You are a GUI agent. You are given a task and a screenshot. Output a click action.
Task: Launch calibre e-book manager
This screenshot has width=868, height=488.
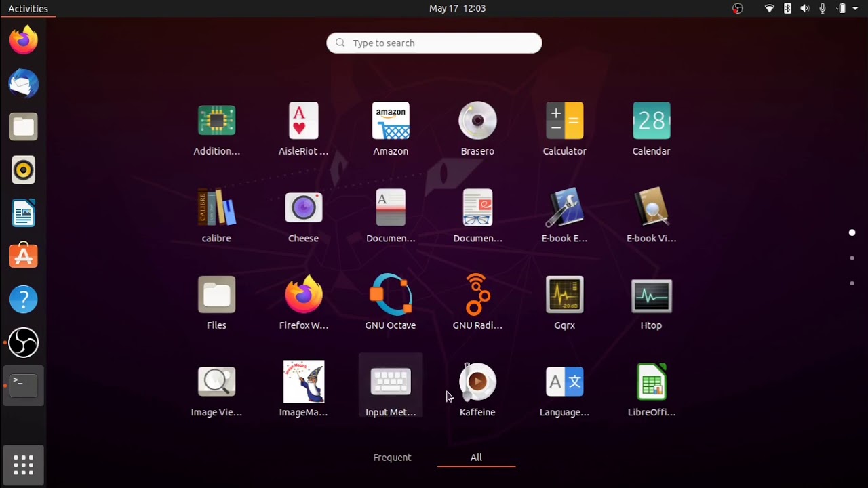[216, 208]
